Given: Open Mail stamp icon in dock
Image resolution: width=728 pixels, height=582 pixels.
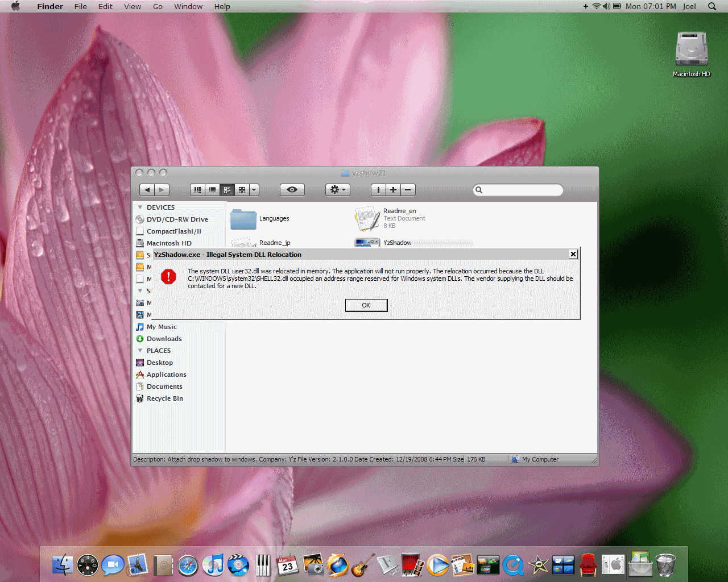Looking at the screenshot, I should 138,565.
